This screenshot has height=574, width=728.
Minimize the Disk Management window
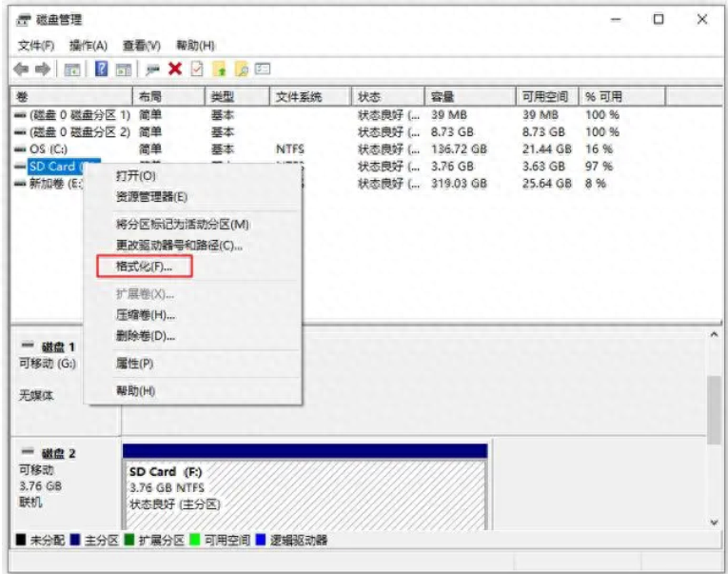[616, 19]
